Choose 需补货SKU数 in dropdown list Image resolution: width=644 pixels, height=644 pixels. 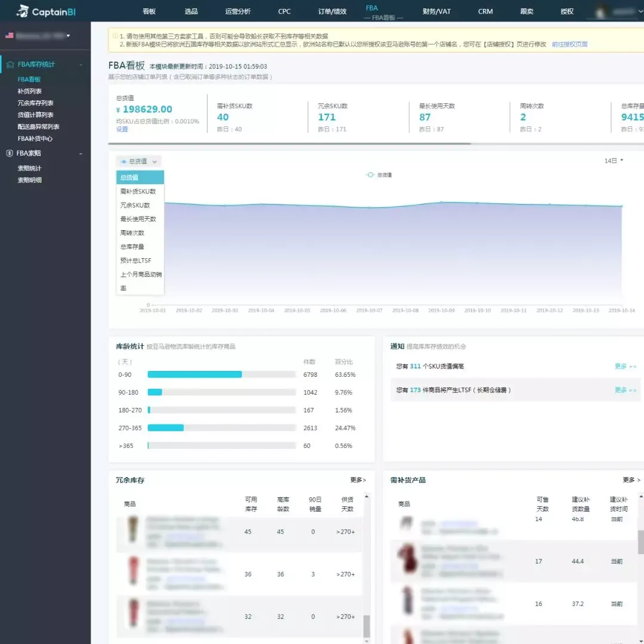[x=140, y=191]
